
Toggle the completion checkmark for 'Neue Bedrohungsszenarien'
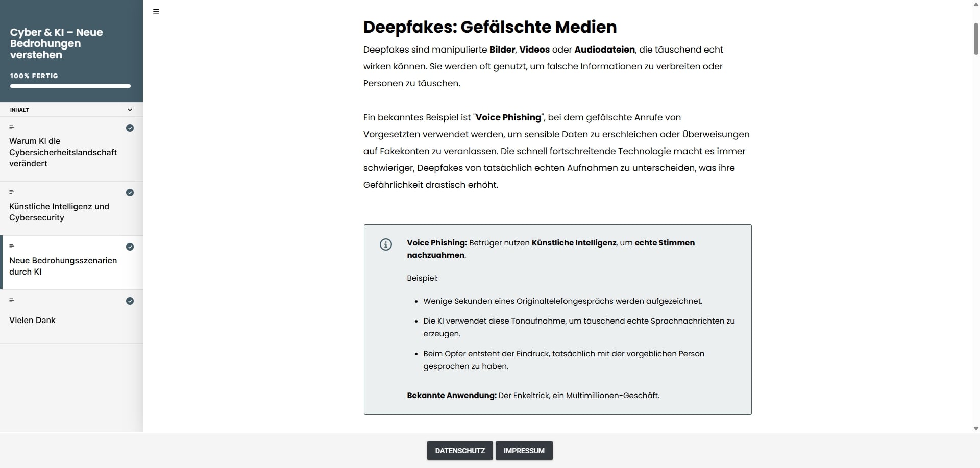pos(130,247)
